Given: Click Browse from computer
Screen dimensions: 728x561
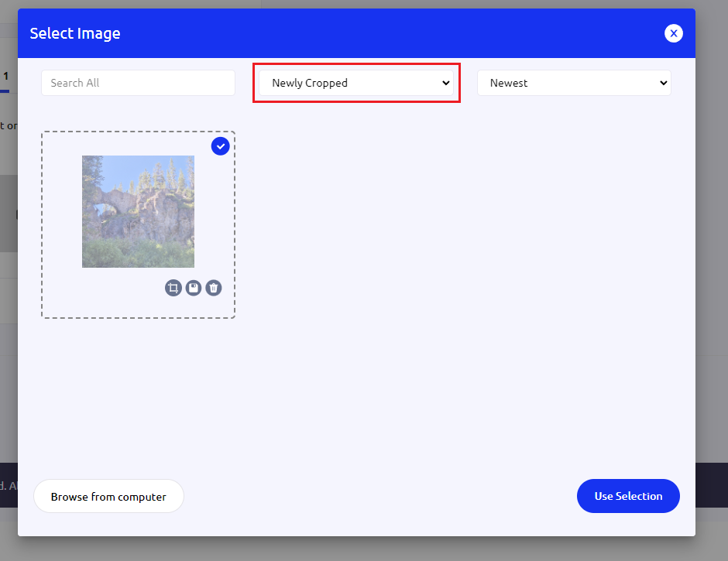Looking at the screenshot, I should 108,496.
